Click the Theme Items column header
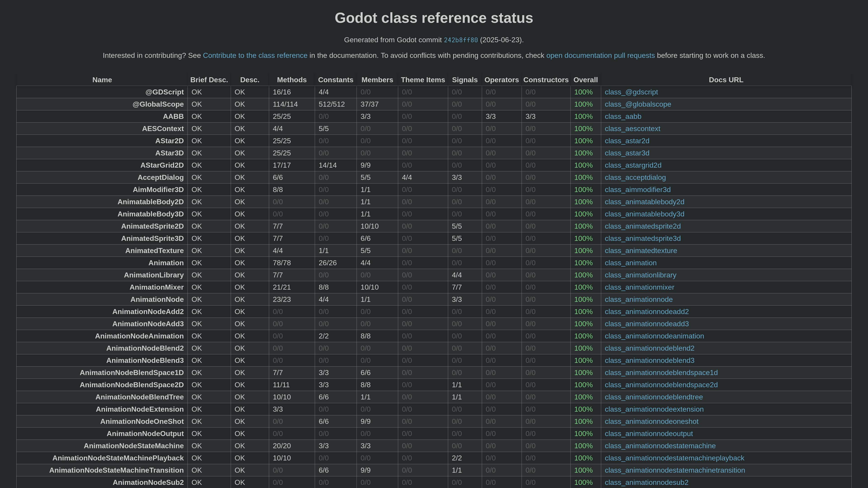Viewport: 868px width, 488px height. [422, 80]
